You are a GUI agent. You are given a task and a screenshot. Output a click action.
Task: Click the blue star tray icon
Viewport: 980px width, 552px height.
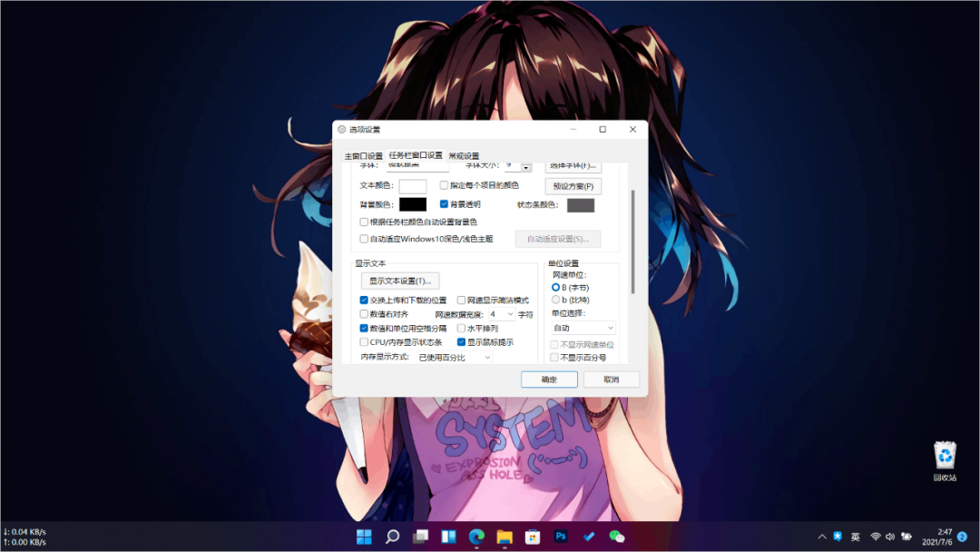pyautogui.click(x=838, y=537)
